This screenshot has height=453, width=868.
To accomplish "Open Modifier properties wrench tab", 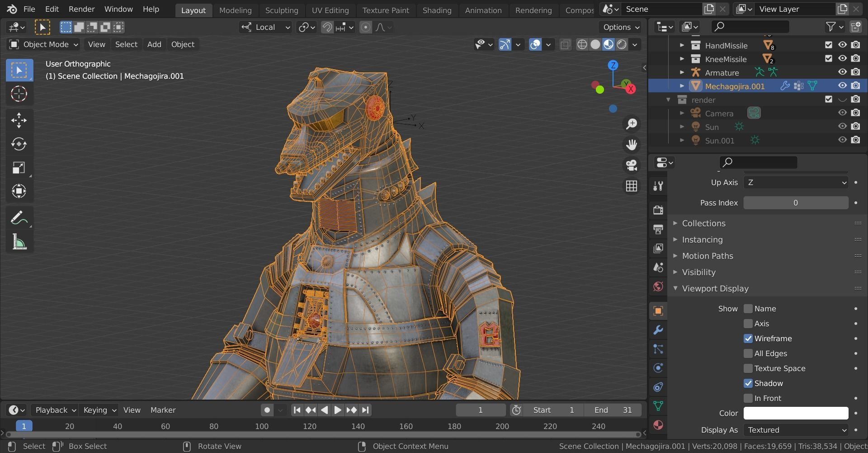I will [x=658, y=330].
